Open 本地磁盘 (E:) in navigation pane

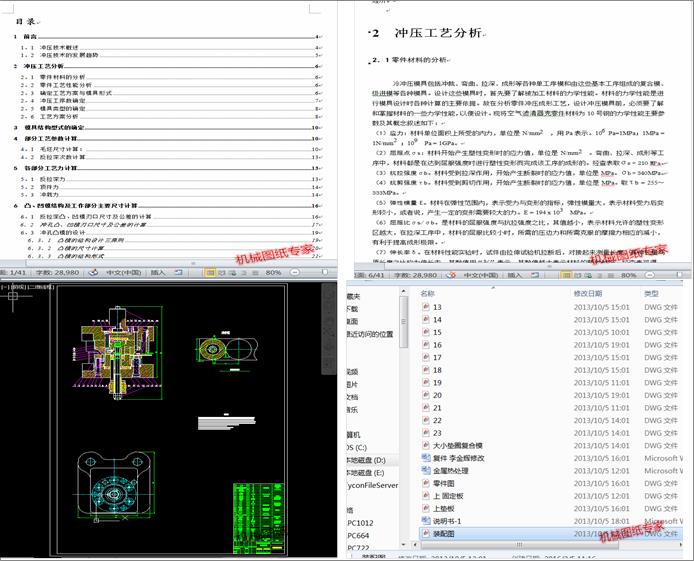[x=366, y=473]
